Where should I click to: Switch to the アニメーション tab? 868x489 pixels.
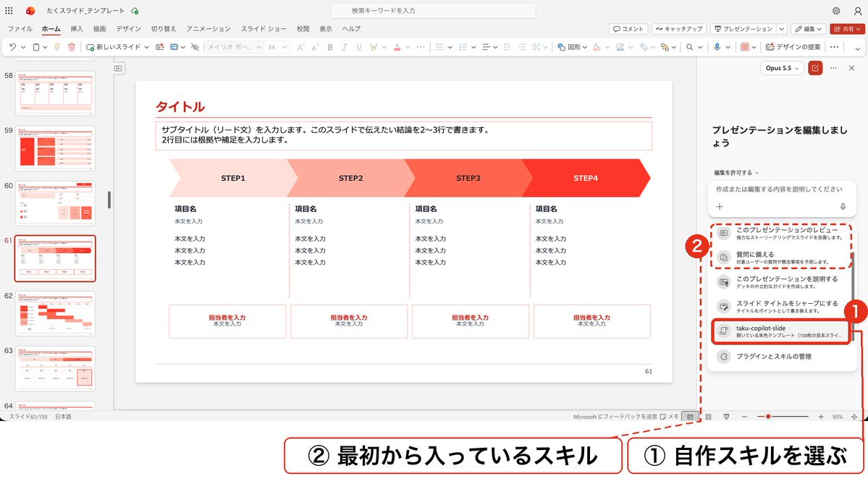coord(208,29)
